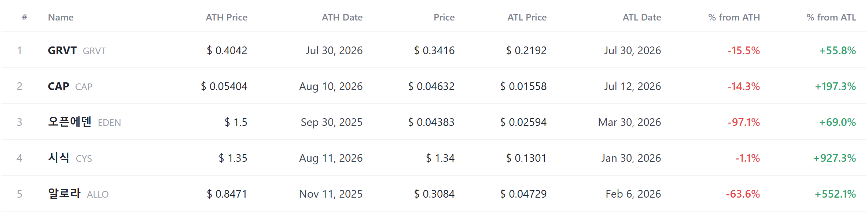868x213 pixels.
Task: Sort by % from ATH column header
Action: click(734, 17)
